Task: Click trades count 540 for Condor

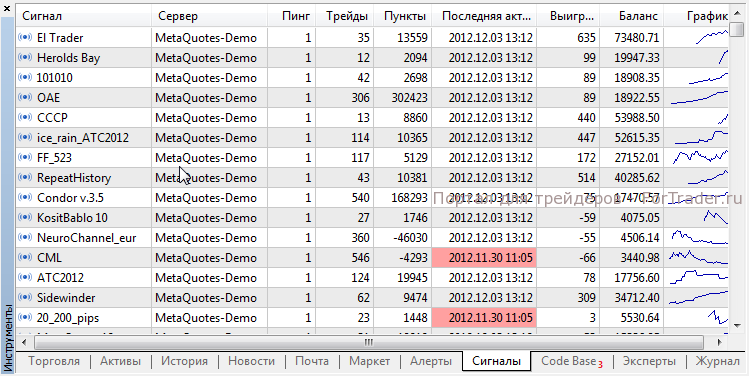Action: (x=360, y=198)
